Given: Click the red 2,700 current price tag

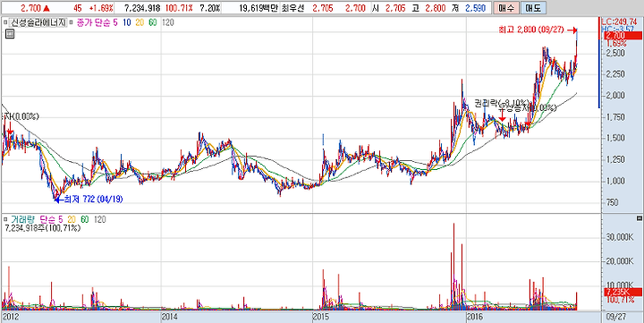Looking at the screenshot, I should tap(622, 36).
